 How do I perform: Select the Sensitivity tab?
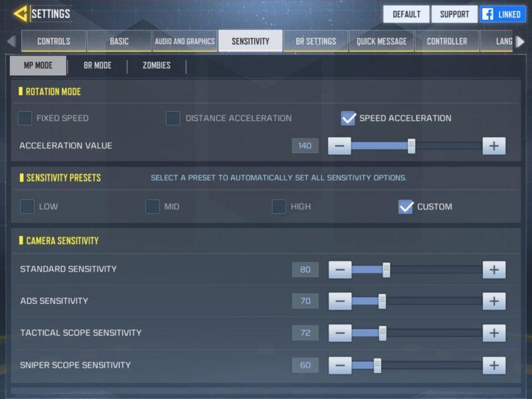pyautogui.click(x=251, y=41)
